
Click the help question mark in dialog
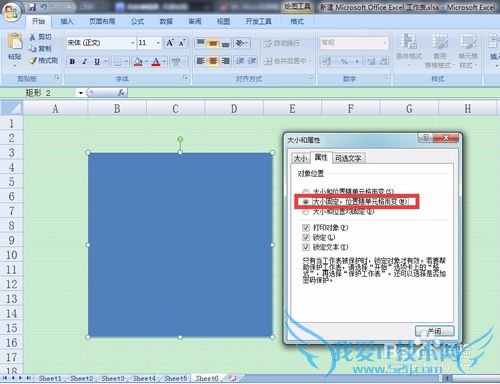[x=425, y=138]
